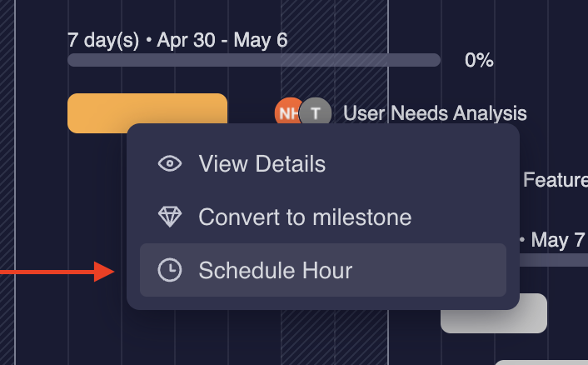
Task: Select the Schedule Hour text entry
Action: click(x=275, y=271)
